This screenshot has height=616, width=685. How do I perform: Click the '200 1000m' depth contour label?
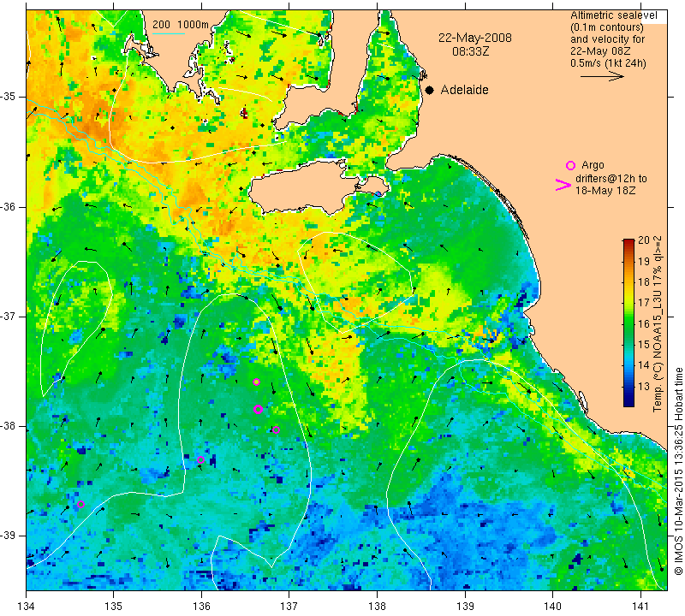click(x=181, y=25)
